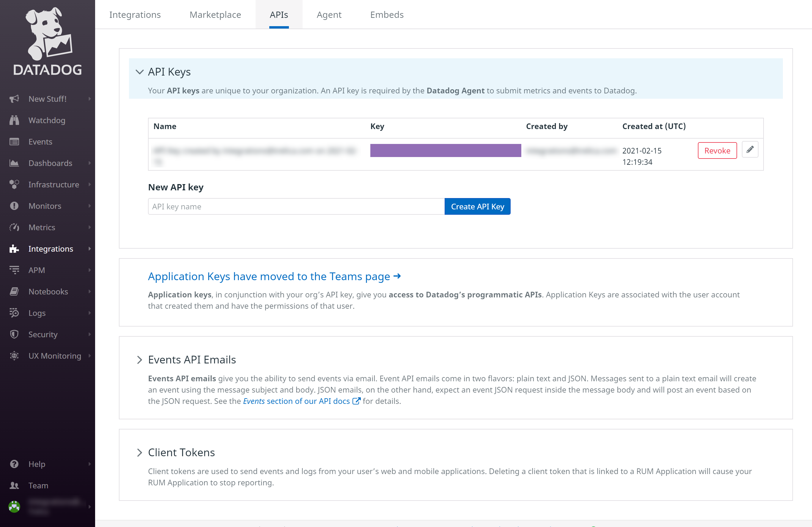Click the Notebooks book icon
Screen dimensions: 812x527
click(x=14, y=291)
